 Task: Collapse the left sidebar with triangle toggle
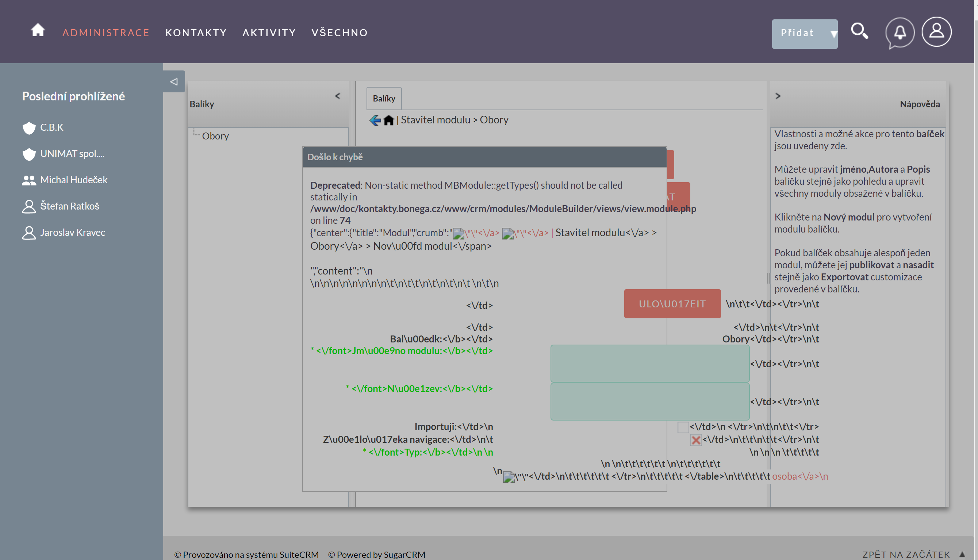[x=174, y=81]
